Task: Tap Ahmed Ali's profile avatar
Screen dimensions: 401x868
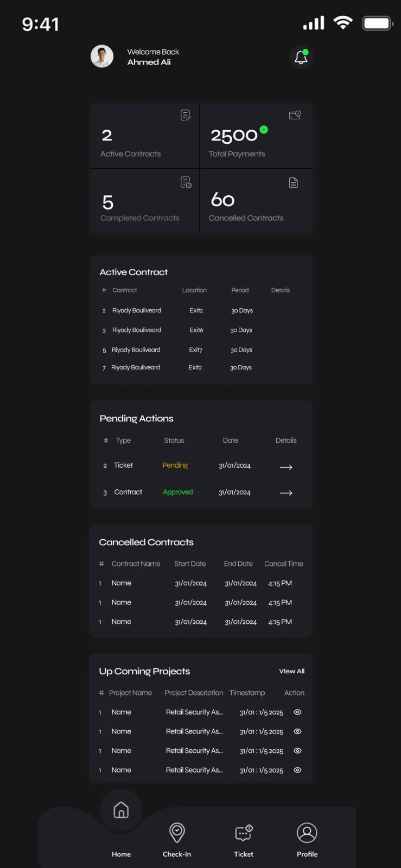Action: tap(102, 56)
